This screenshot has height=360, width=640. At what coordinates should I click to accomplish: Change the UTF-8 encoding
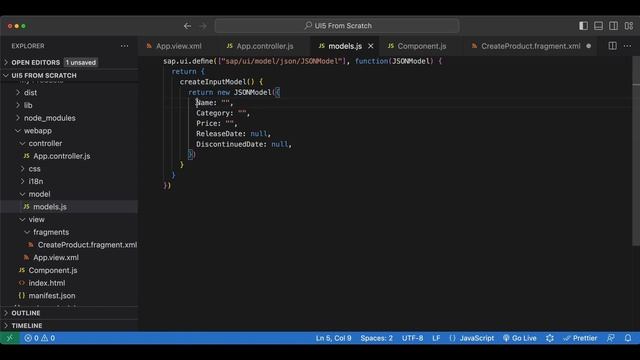click(412, 338)
